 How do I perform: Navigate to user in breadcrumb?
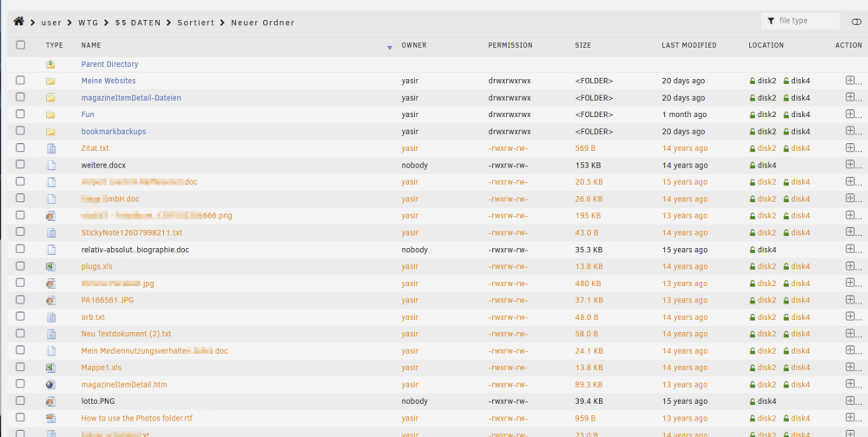pos(51,23)
